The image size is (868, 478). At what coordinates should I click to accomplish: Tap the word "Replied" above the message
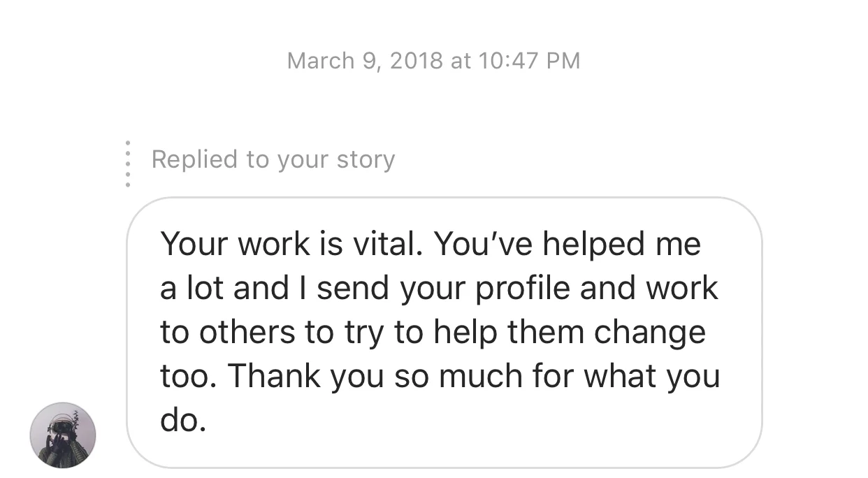194,160
